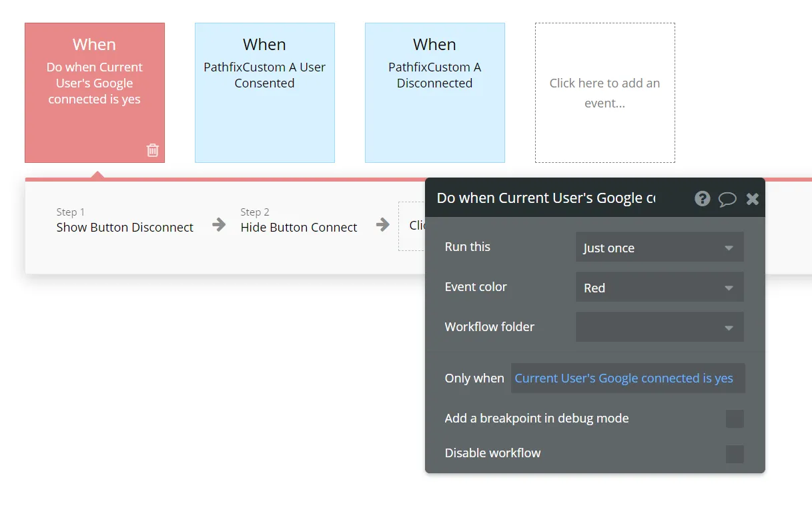Open Step 1 Show Button Disconnect
This screenshot has width=812, height=526.
pyautogui.click(x=125, y=221)
